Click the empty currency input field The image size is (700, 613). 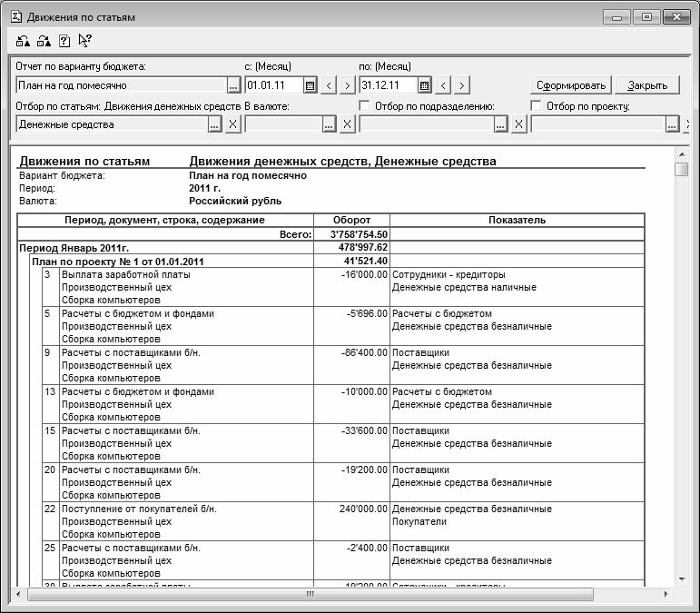[283, 124]
